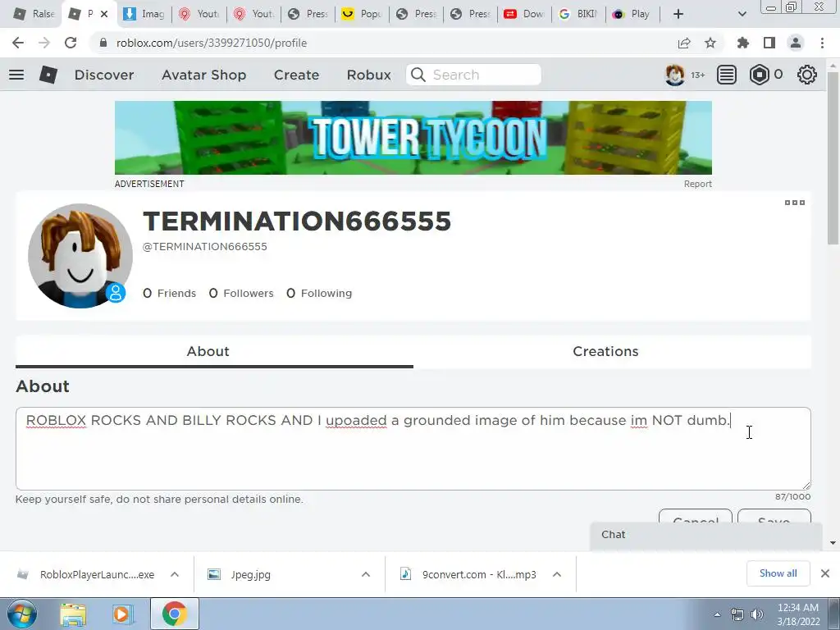The width and height of the screenshot is (840, 630).
Task: Switch to the Popu browser tab
Action: tap(362, 14)
